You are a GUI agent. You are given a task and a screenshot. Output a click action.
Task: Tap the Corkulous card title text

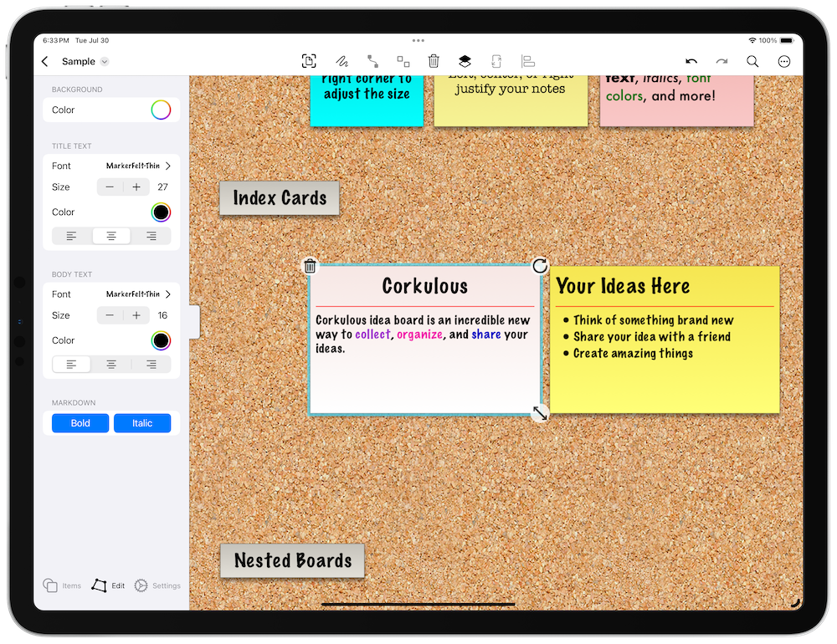[425, 286]
